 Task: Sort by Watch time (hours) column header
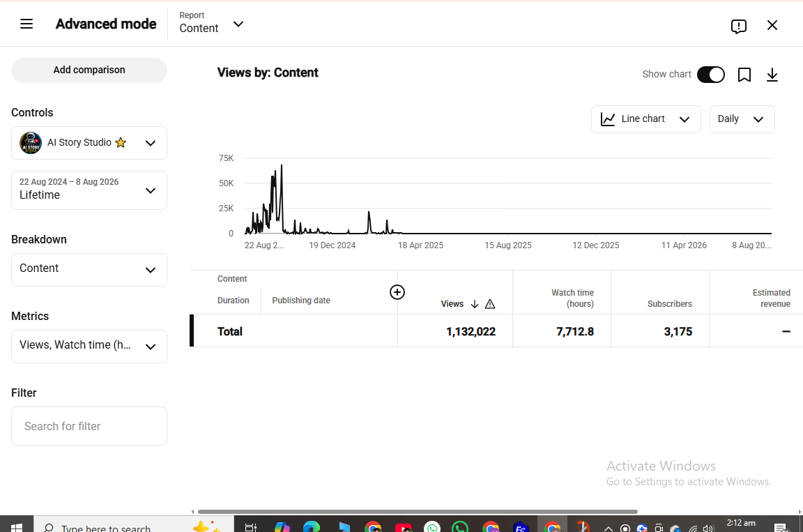tap(572, 298)
